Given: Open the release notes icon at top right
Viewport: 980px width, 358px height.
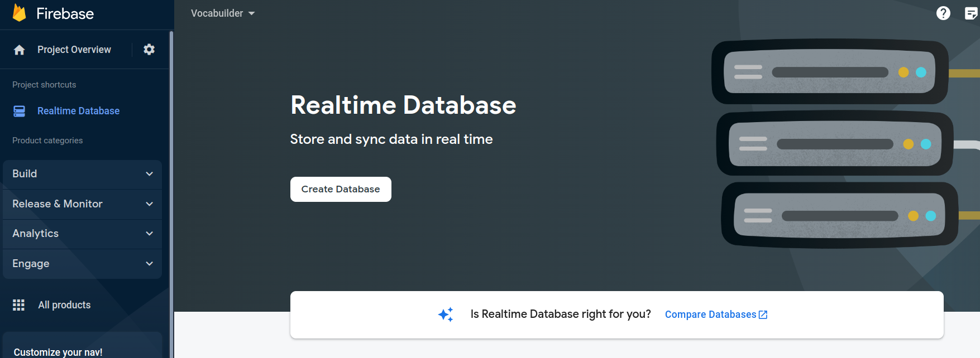Looking at the screenshot, I should (972, 13).
